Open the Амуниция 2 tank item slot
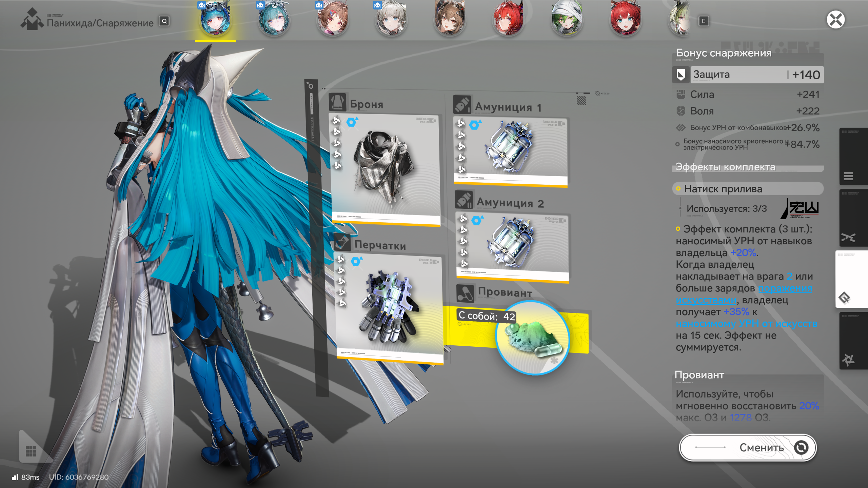The height and width of the screenshot is (488, 868). tap(512, 246)
